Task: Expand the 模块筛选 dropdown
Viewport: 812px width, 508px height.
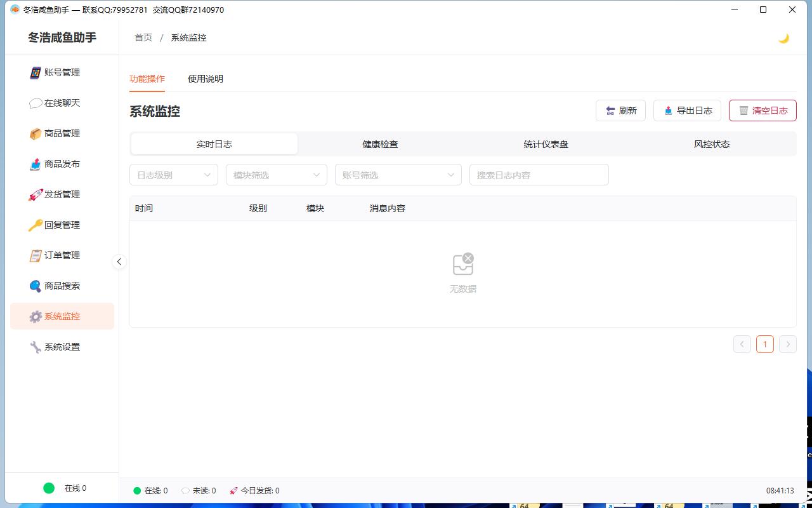Action: click(x=277, y=175)
